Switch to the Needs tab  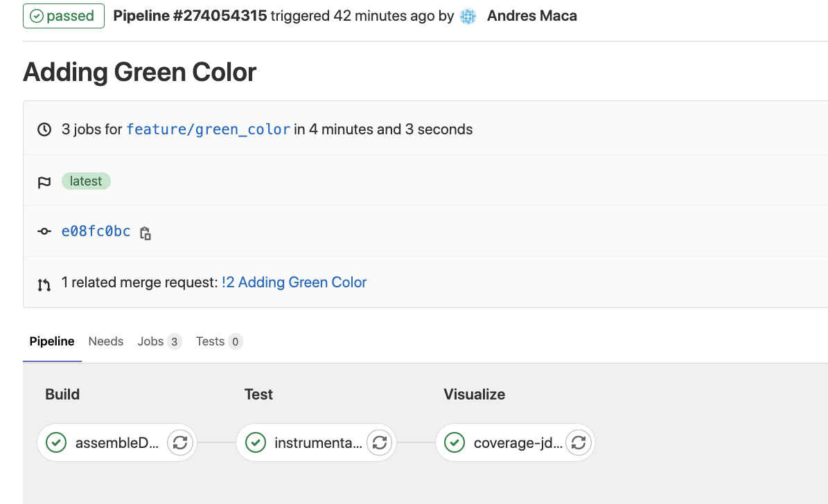(105, 341)
